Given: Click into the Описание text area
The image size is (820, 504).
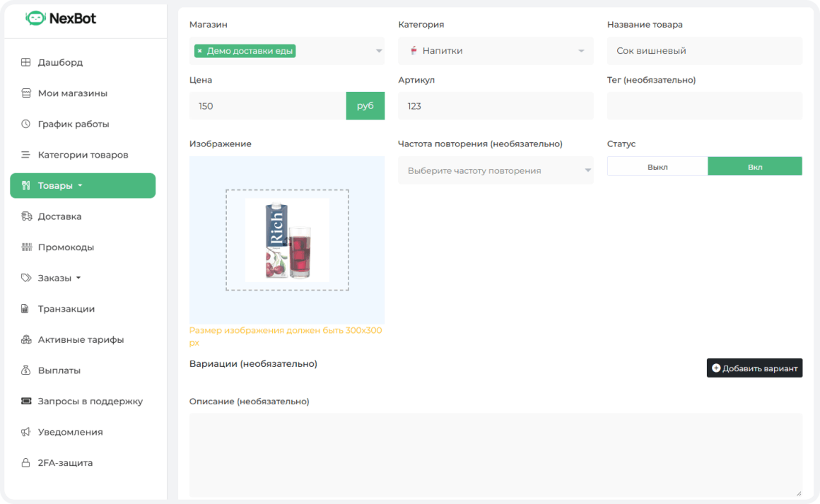Looking at the screenshot, I should tap(495, 455).
